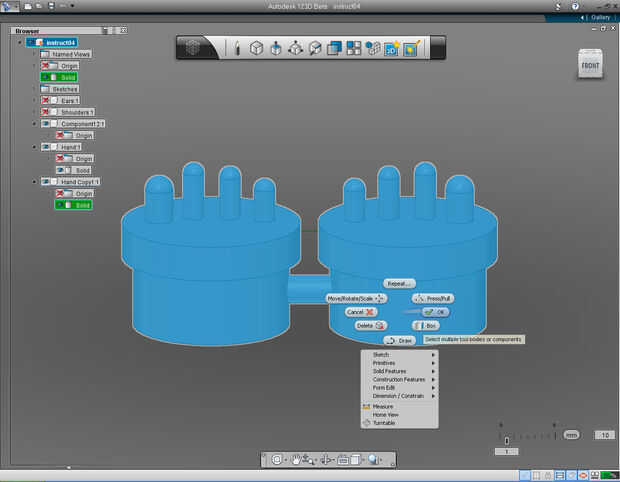Viewport: 620px width, 482px height.
Task: Open the application menu cube icon
Action: (193, 48)
